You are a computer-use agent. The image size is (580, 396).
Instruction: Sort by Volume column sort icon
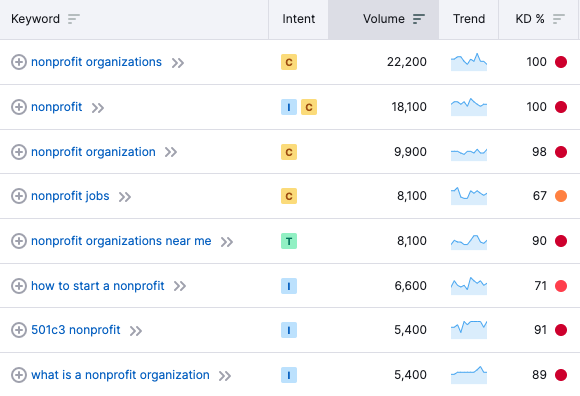click(419, 19)
